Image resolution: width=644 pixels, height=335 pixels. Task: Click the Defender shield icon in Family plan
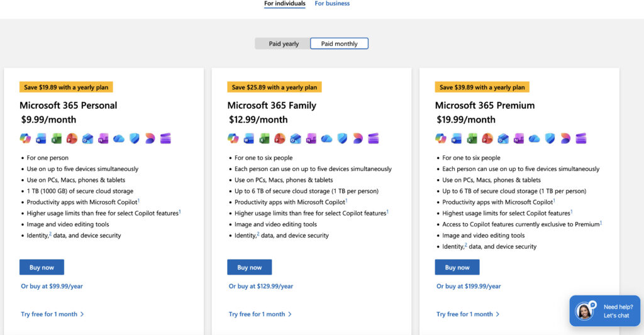tap(342, 138)
